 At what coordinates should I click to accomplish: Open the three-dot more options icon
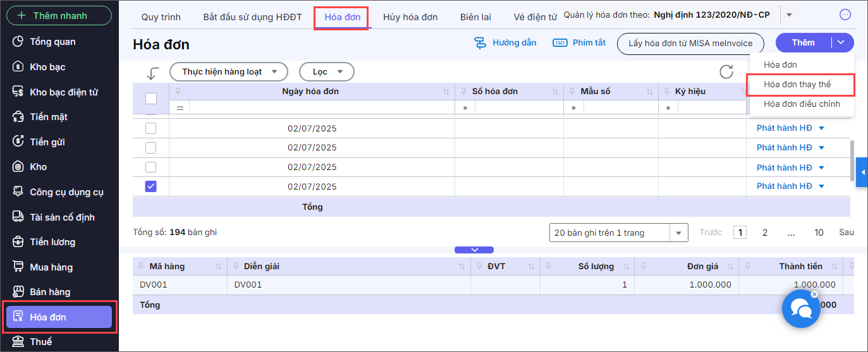pyautogui.click(x=845, y=15)
